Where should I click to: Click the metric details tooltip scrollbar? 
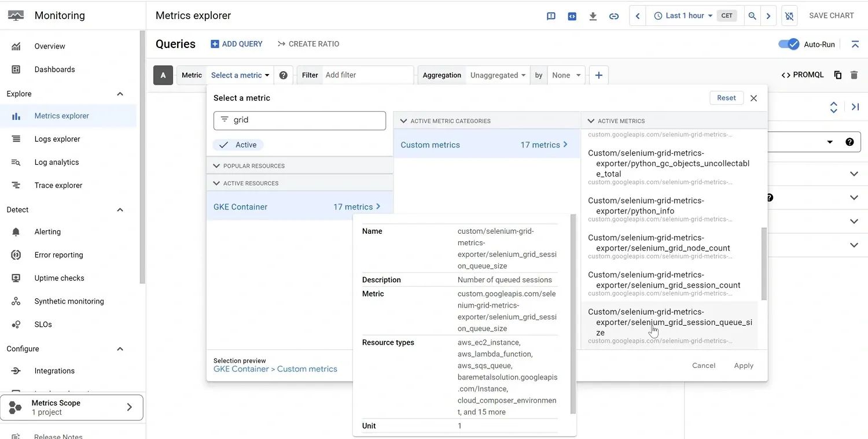[x=573, y=314]
